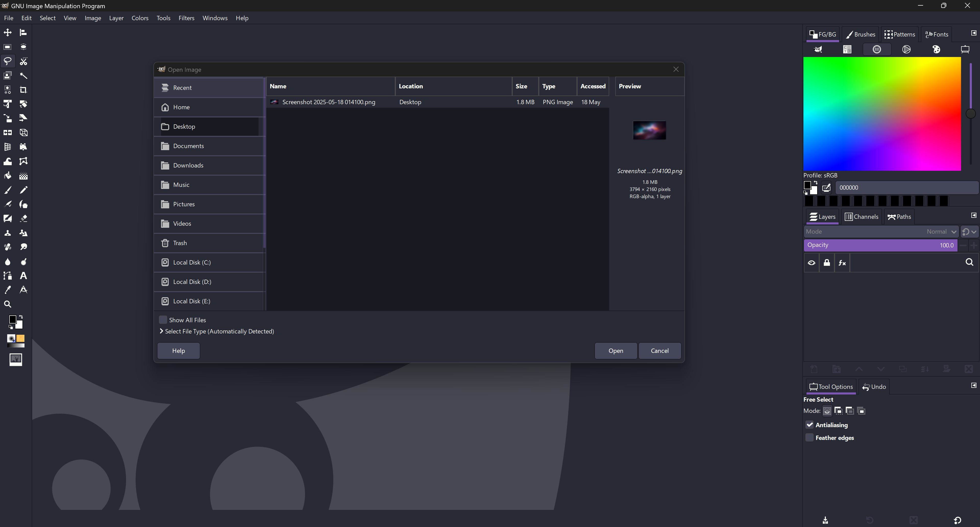Enable the Show All Files checkbox
The height and width of the screenshot is (527, 980).
point(163,320)
